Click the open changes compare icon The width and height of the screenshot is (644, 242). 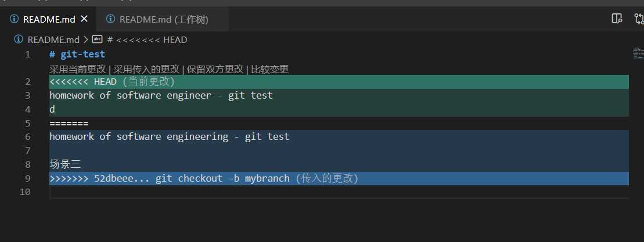pyautogui.click(x=639, y=19)
